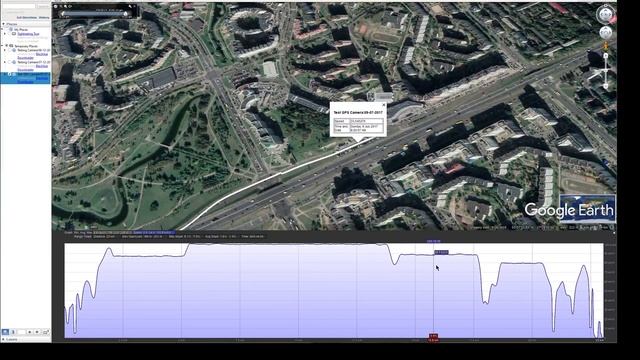Click the move-up arrow below Places panel
The image size is (640, 360).
pos(29,332)
